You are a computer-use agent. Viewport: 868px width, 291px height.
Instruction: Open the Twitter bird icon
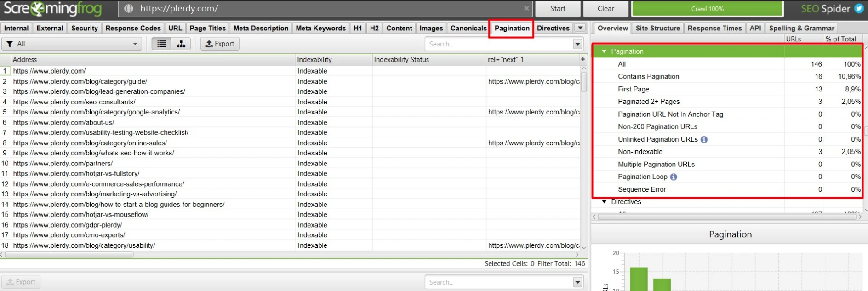coord(859,8)
